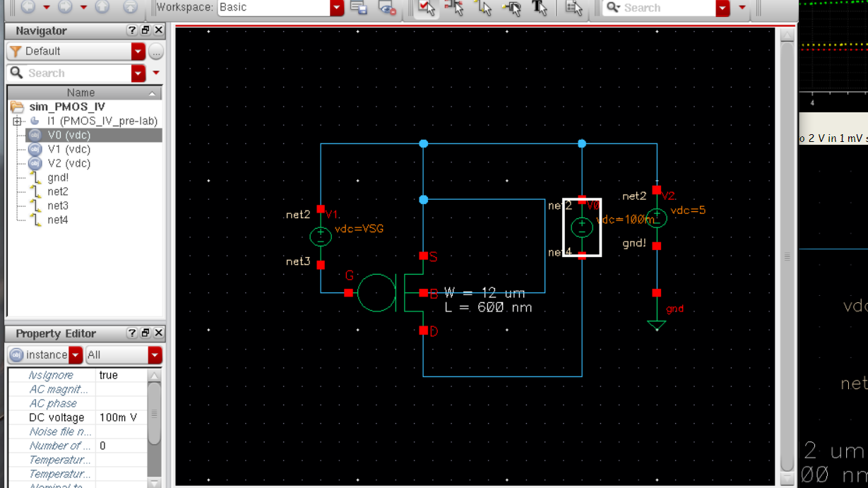Float the Property Editor panel

(x=145, y=333)
